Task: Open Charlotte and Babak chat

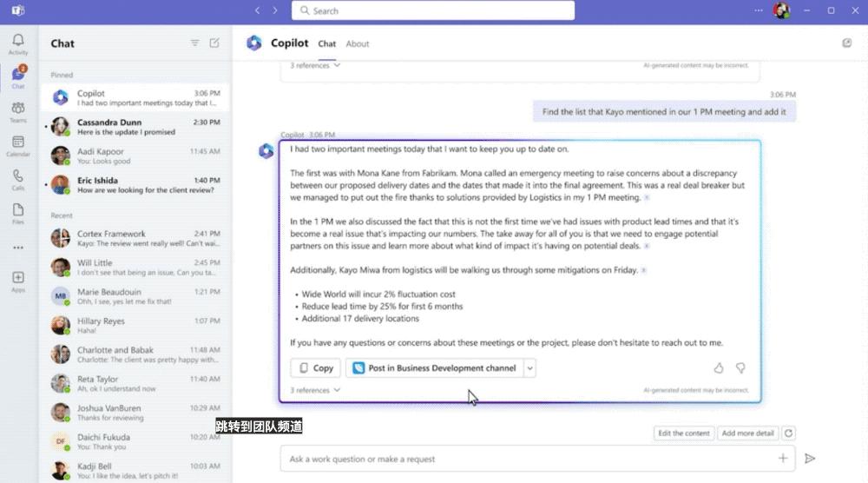Action: point(135,354)
